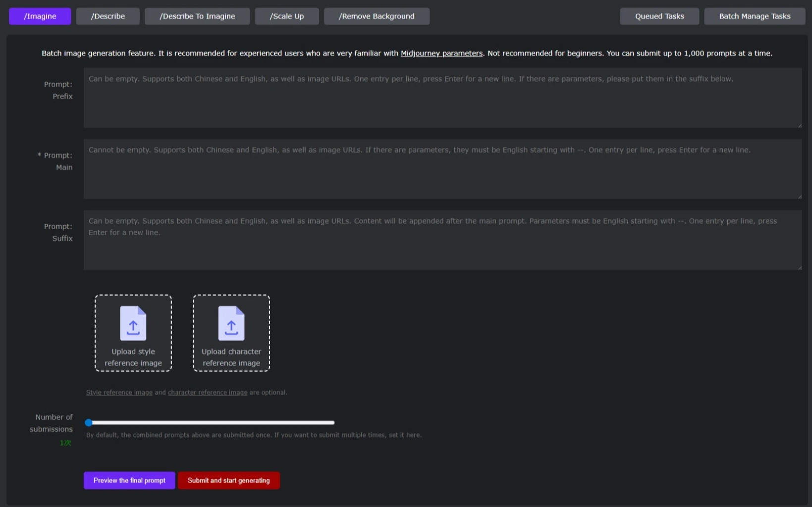Follow the Style reference image link
The height and width of the screenshot is (507, 812).
(x=119, y=393)
